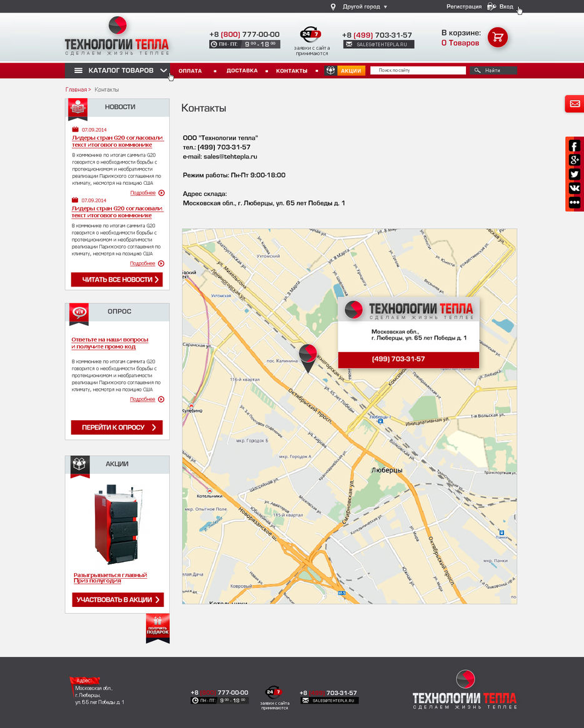The height and width of the screenshot is (728, 584).
Task: Click the Люберцы label on the map
Action: pos(387,470)
